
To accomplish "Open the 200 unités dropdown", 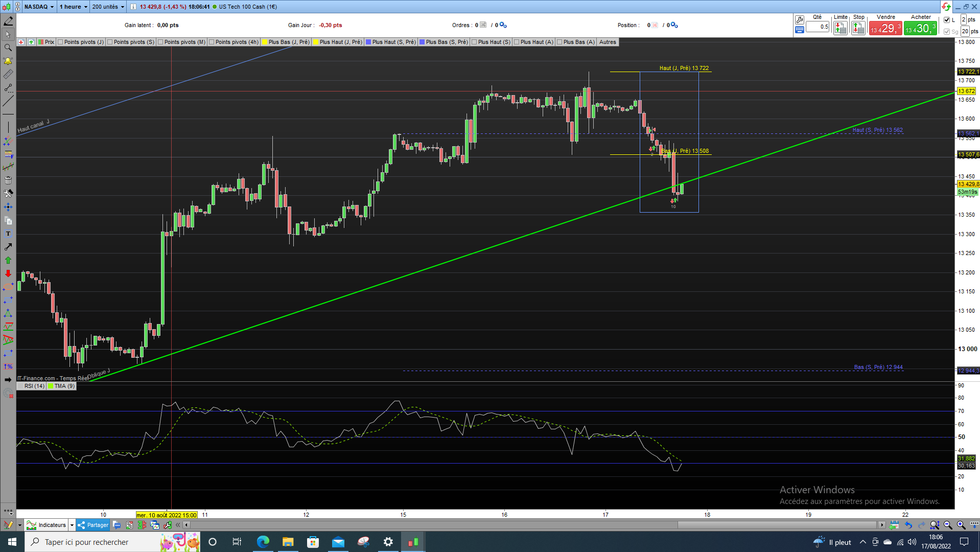I will (x=108, y=7).
